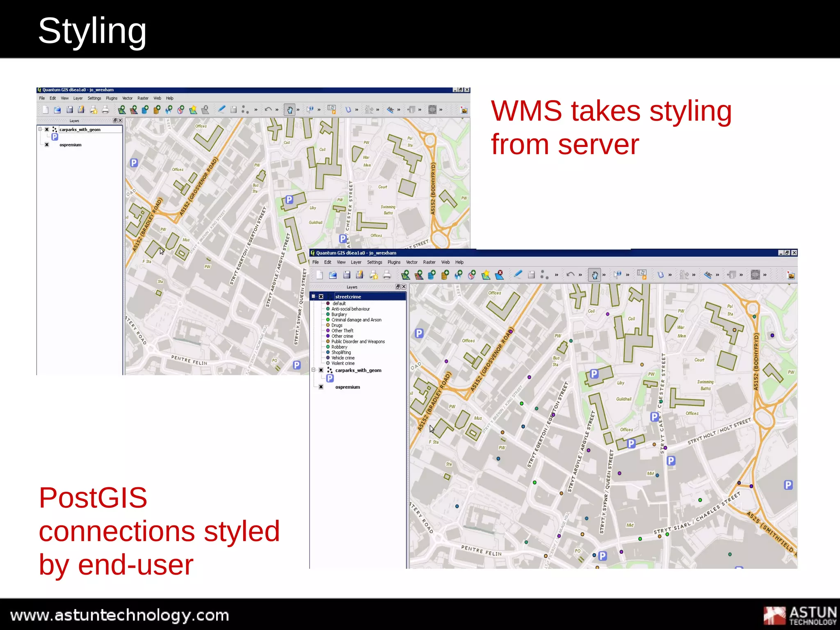Close Layers panel in front QGIS window
Screen dimensions: 840x630
404,287
